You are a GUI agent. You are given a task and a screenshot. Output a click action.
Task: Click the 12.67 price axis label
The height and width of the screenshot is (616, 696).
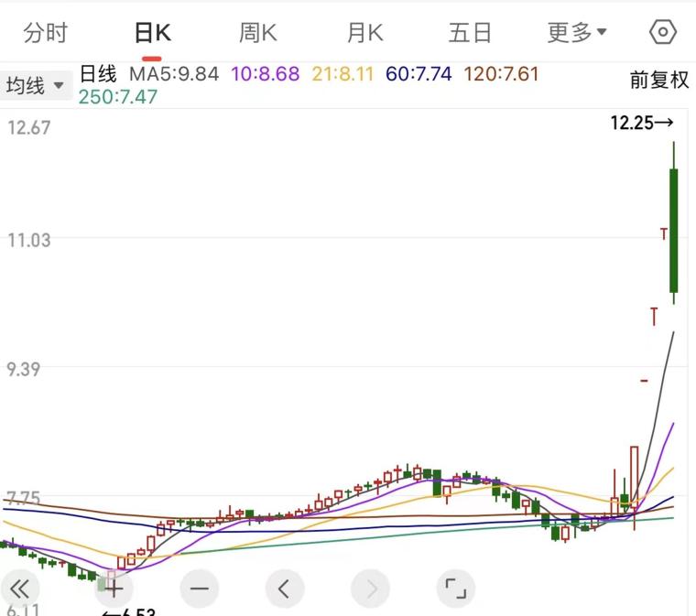pyautogui.click(x=29, y=128)
